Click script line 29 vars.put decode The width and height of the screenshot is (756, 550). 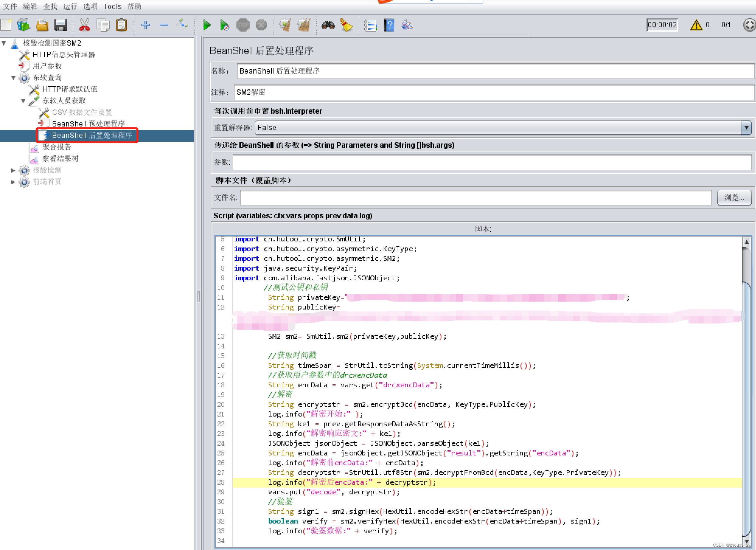pos(334,492)
